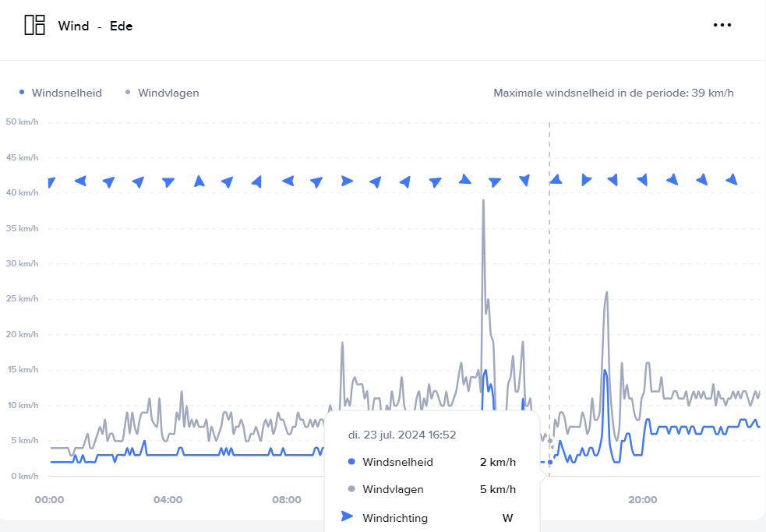Click the blue Windsnelheid dot in the tooltip
Image resolution: width=766 pixels, height=532 pixels.
(x=351, y=462)
